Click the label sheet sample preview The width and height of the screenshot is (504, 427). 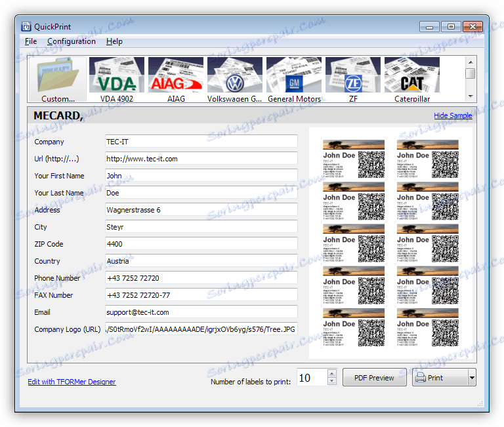[x=390, y=243]
